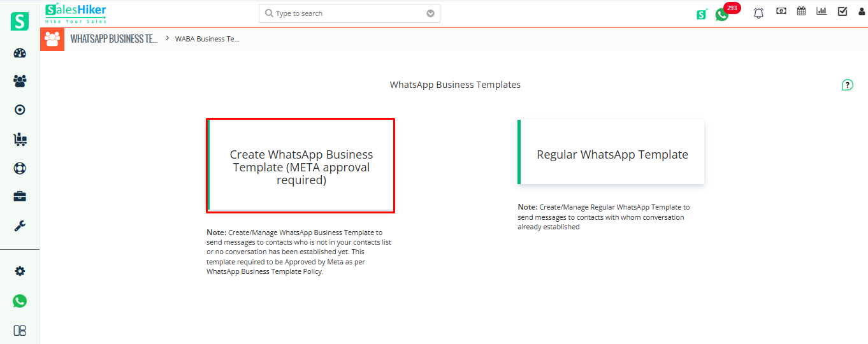Open Create WhatsApp Business Template card

(x=301, y=166)
